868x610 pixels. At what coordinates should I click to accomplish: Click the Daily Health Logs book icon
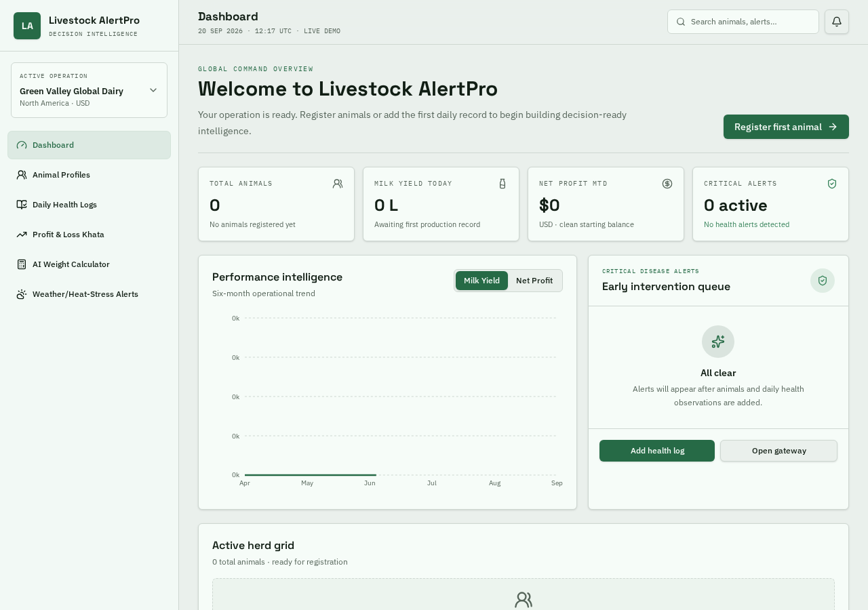click(x=22, y=205)
